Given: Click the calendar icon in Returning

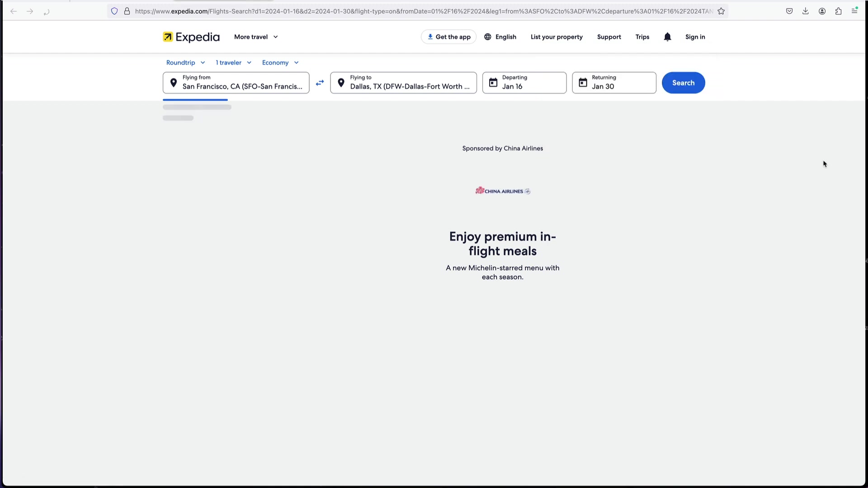Looking at the screenshot, I should point(583,83).
